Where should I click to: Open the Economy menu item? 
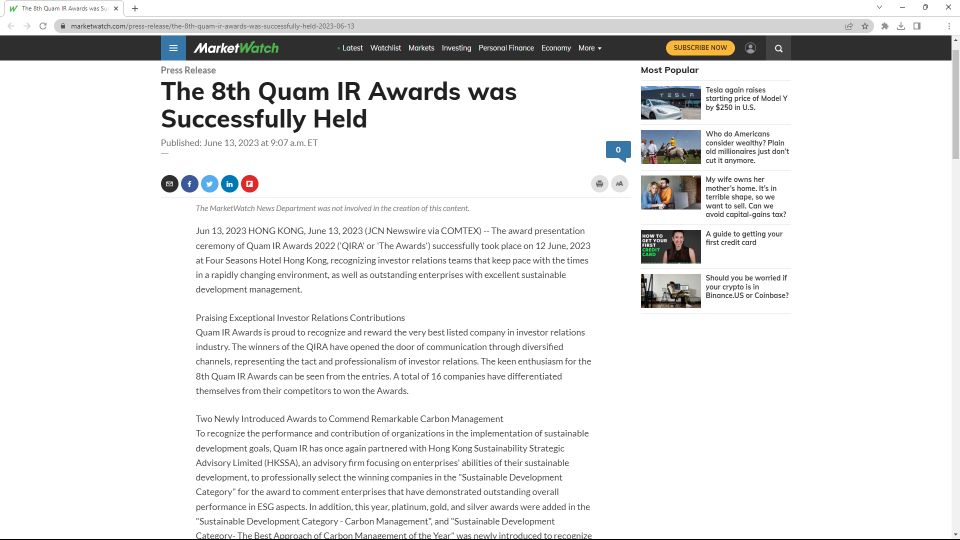click(x=556, y=48)
